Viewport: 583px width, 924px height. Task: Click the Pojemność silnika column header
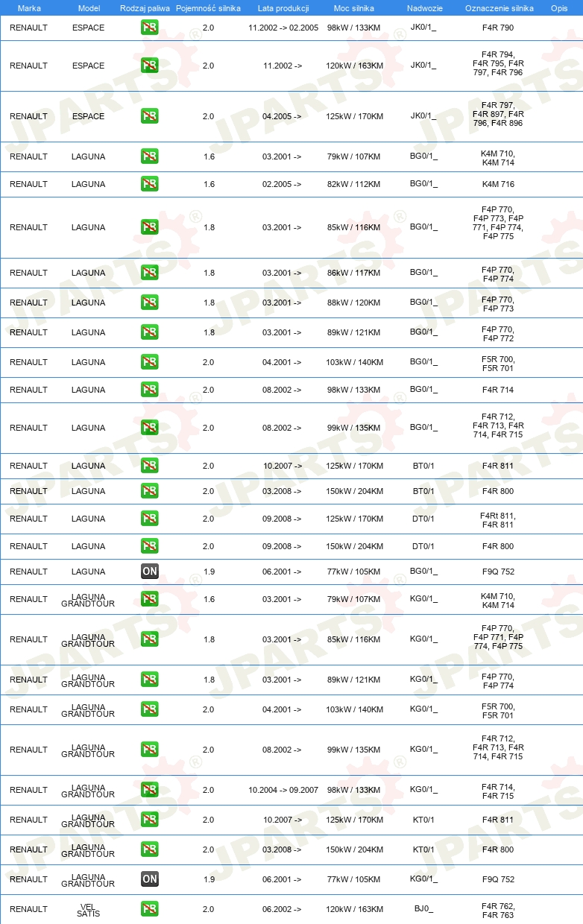click(x=208, y=7)
